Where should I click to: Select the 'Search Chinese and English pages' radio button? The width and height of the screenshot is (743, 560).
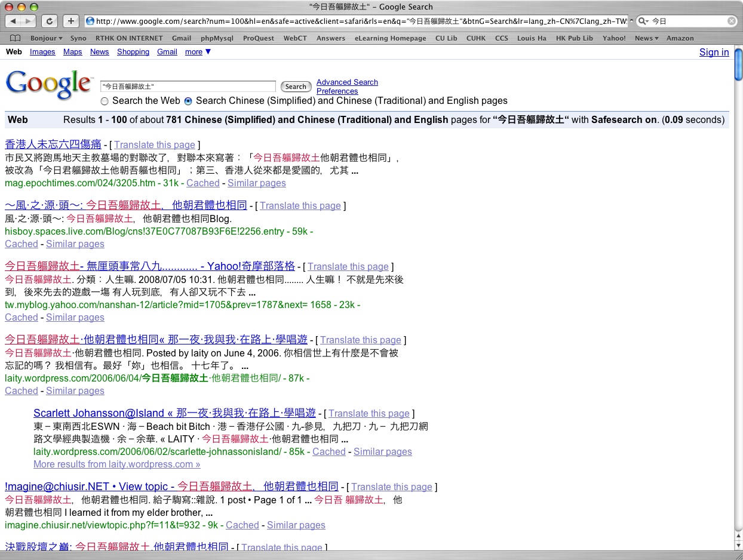click(188, 101)
